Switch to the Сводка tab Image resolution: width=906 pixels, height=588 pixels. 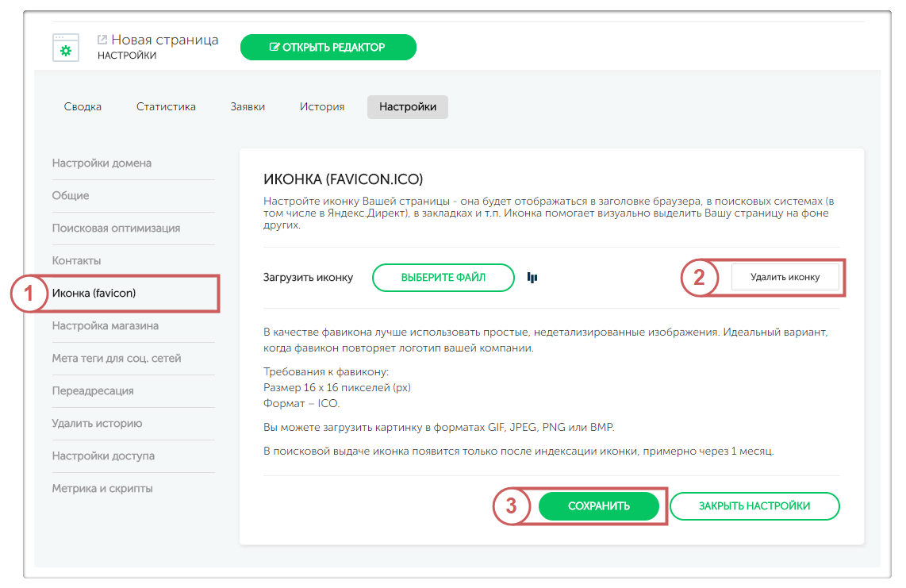click(x=83, y=106)
